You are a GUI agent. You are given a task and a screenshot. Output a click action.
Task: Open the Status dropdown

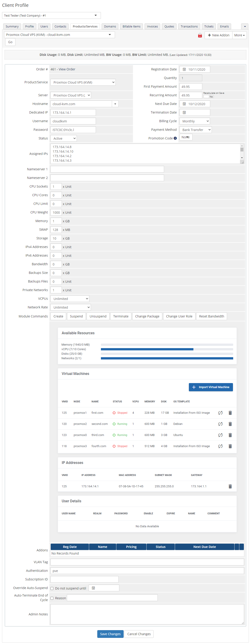(x=64, y=138)
